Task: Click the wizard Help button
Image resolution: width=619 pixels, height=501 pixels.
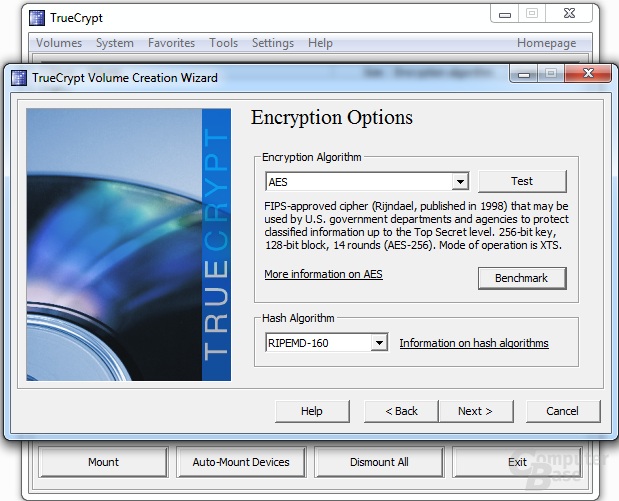Action: (x=312, y=411)
